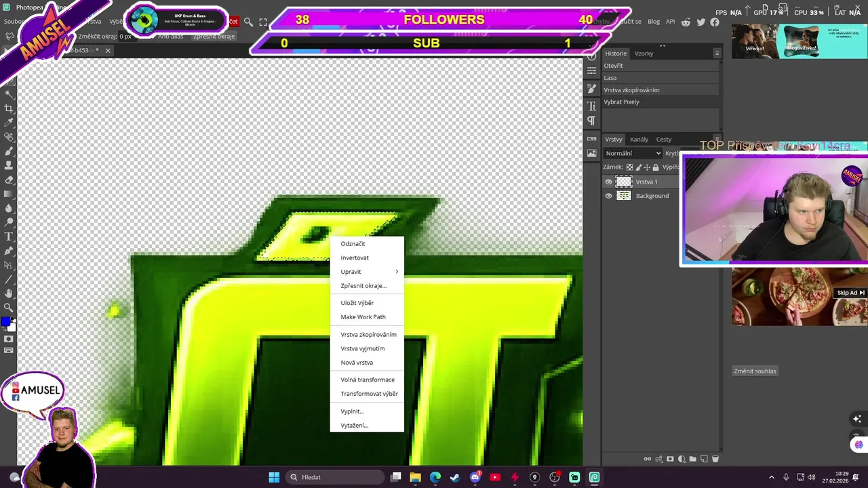The width and height of the screenshot is (868, 488).
Task: Choose Transformovat výběr
Action: point(367,394)
